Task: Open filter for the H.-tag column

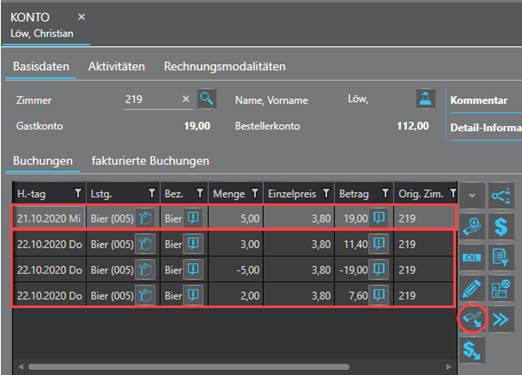Action: [78, 193]
